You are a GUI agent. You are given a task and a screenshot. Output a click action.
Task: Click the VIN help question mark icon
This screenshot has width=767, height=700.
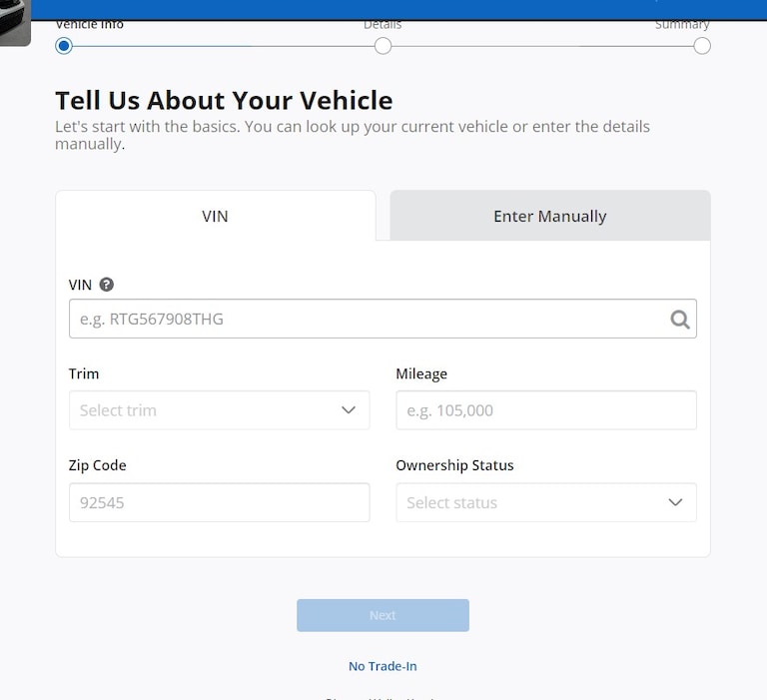[107, 285]
